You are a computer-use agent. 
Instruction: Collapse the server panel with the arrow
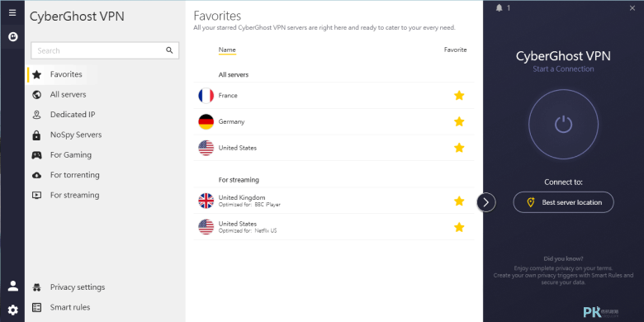[x=485, y=202]
